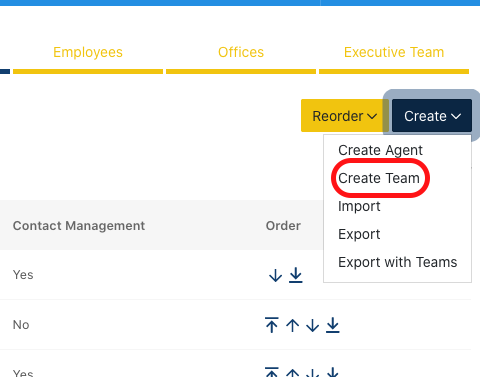Screen dimensions: 480x377
Task: Click the Contact Management column header
Action: click(79, 226)
